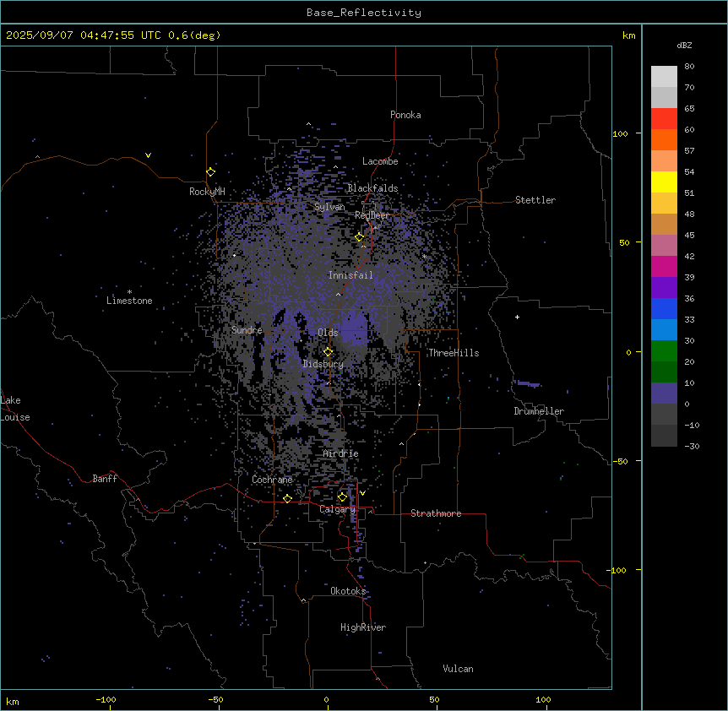Click the asterisk marker above Limestone
The height and width of the screenshot is (711, 728).
click(x=129, y=292)
